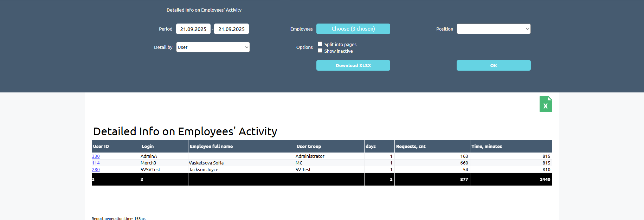This screenshot has height=220, width=644.
Task: Expand the Position dropdown
Action: click(x=493, y=29)
